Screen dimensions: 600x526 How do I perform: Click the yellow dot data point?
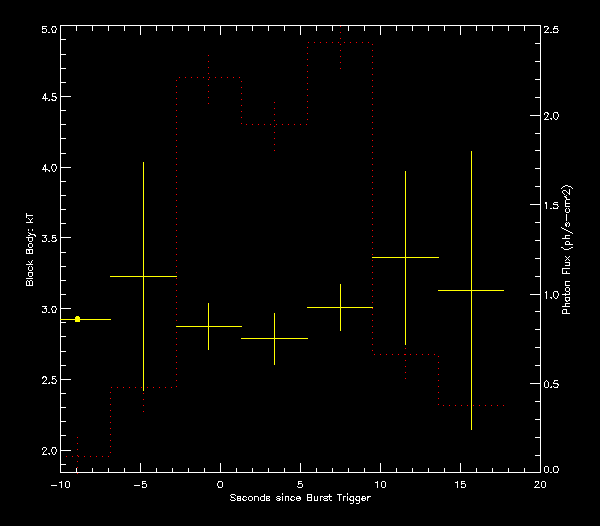click(77, 319)
